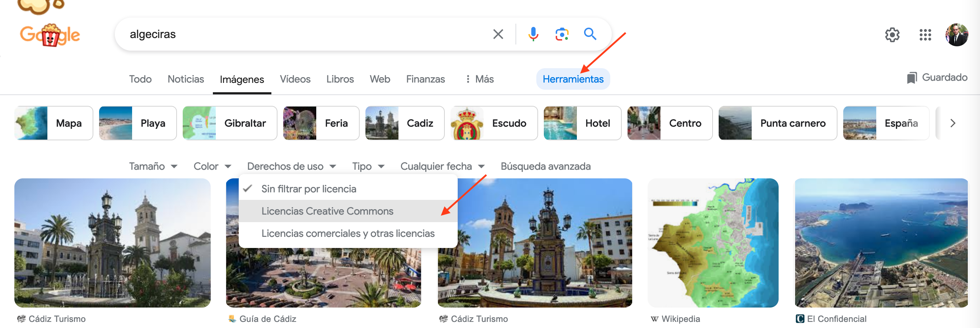Switch to the Vídeos tab
This screenshot has width=980, height=328.
point(295,79)
